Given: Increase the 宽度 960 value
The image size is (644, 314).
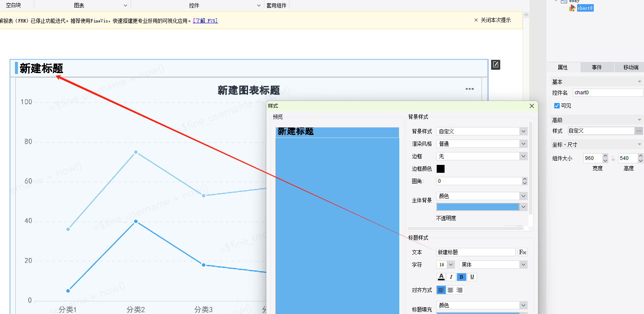Looking at the screenshot, I should (x=606, y=156).
